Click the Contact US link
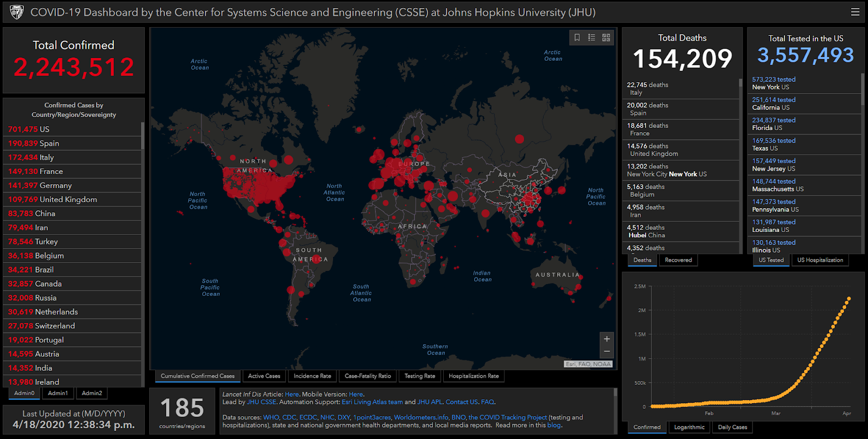This screenshot has width=868, height=439. tap(462, 402)
